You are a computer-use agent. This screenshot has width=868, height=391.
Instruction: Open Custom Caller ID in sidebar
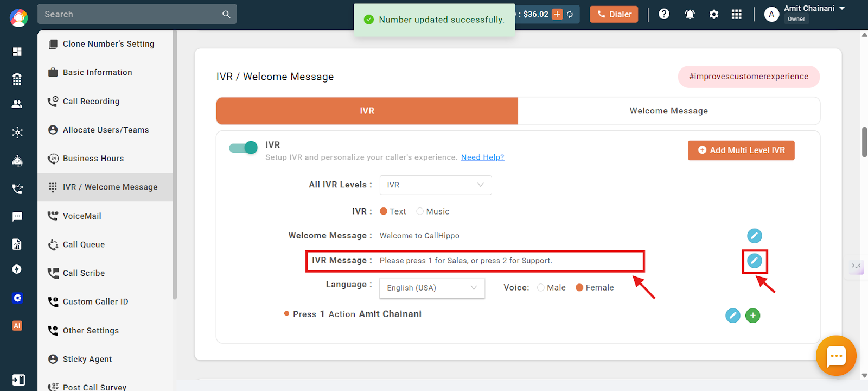coord(105,302)
